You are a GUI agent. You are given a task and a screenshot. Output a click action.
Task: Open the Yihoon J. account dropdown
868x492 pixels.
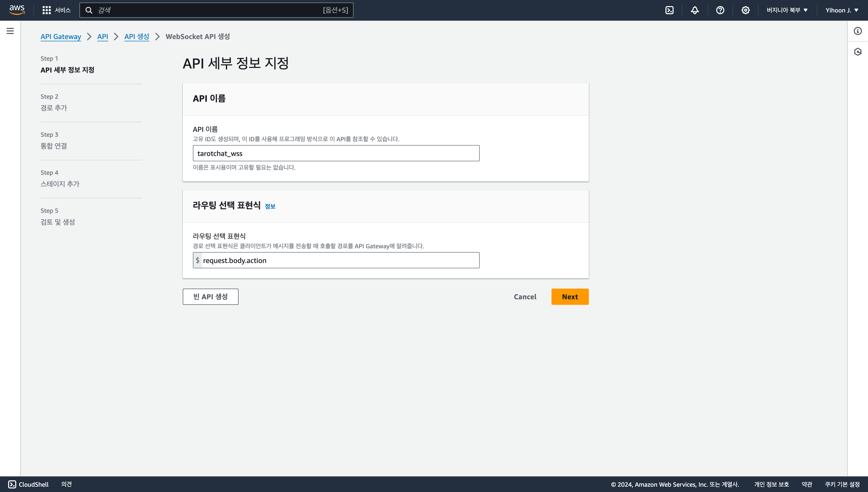point(842,10)
